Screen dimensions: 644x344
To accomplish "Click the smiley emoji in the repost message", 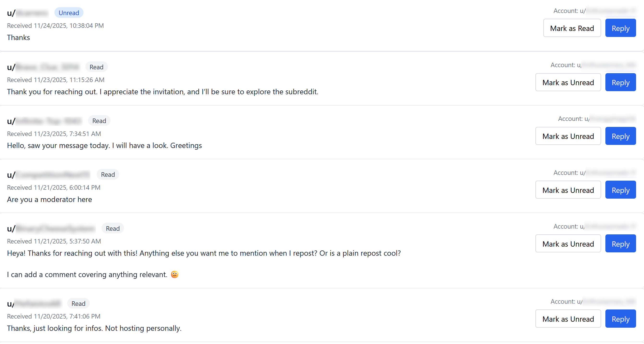I will point(175,274).
